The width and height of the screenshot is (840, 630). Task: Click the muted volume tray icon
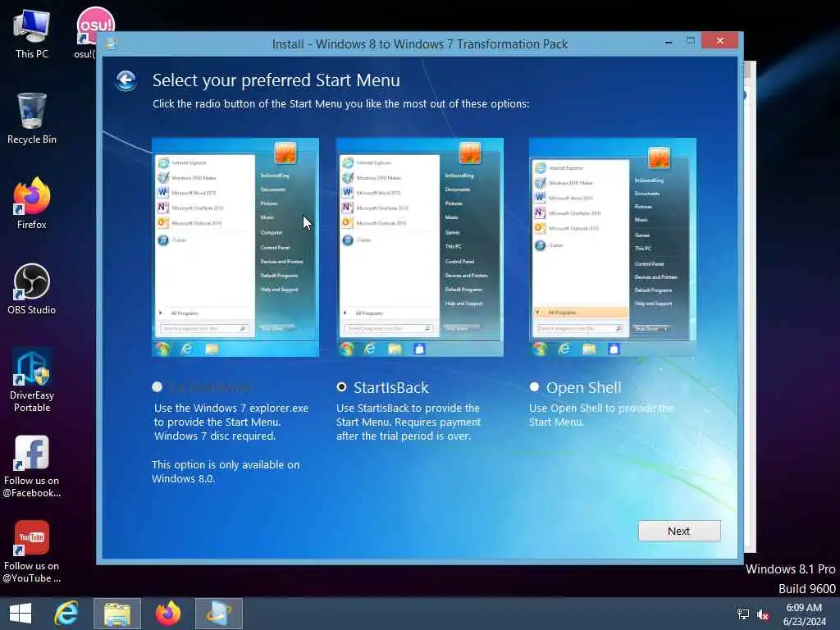tap(763, 614)
